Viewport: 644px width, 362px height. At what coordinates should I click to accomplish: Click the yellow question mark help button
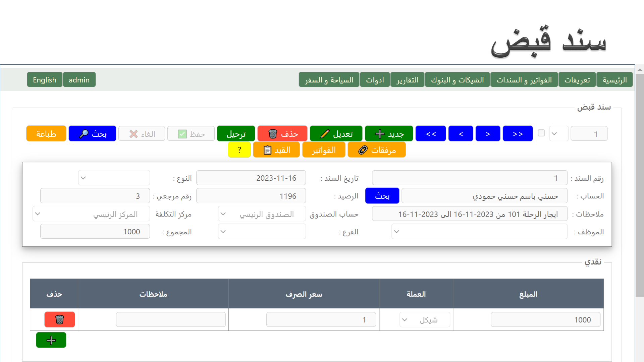[x=239, y=150]
